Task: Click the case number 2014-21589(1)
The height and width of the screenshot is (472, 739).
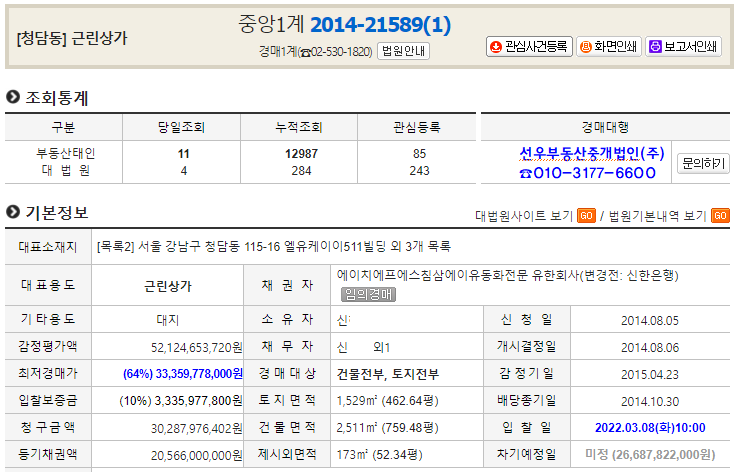Action: 380,25
